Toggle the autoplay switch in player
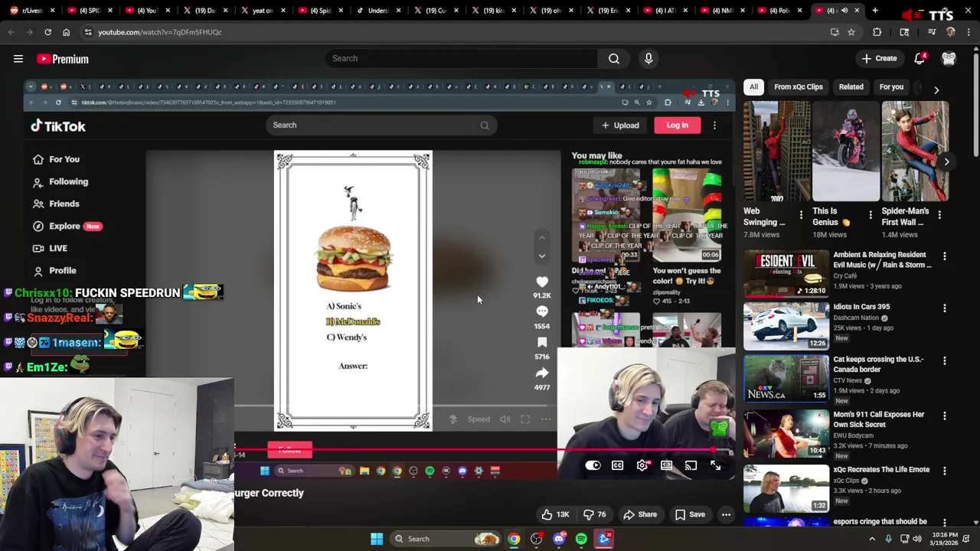Image resolution: width=980 pixels, height=551 pixels. 593,465
